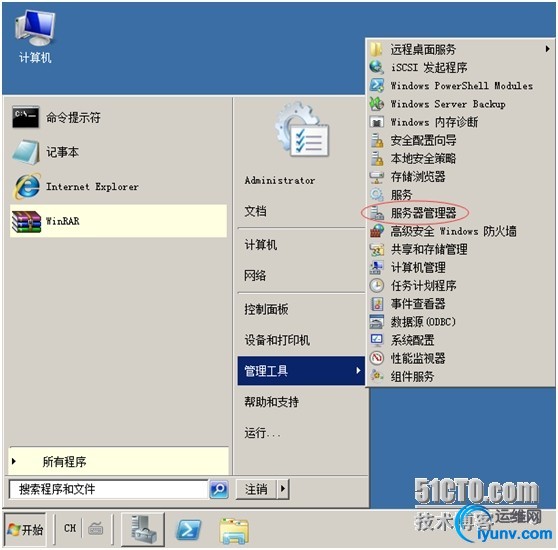Expand 远程桌面服务 submenu arrow
The image size is (558, 550).
(x=547, y=49)
